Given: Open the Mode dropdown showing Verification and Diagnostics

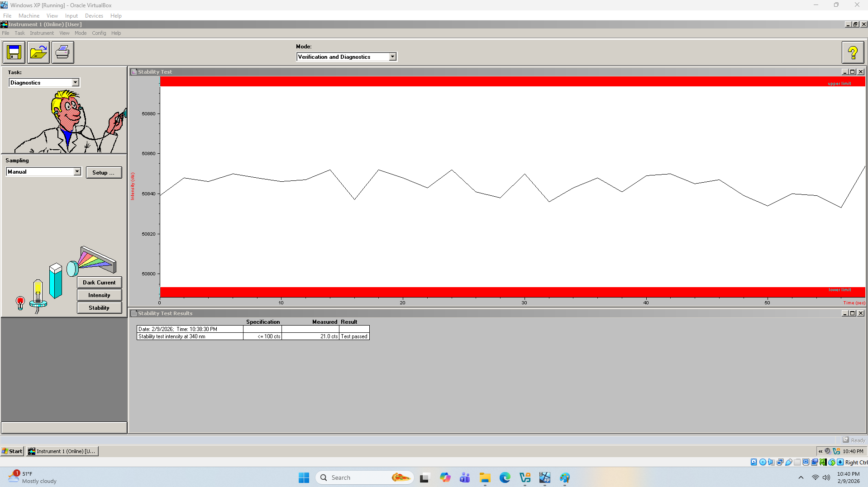Looking at the screenshot, I should [x=392, y=57].
